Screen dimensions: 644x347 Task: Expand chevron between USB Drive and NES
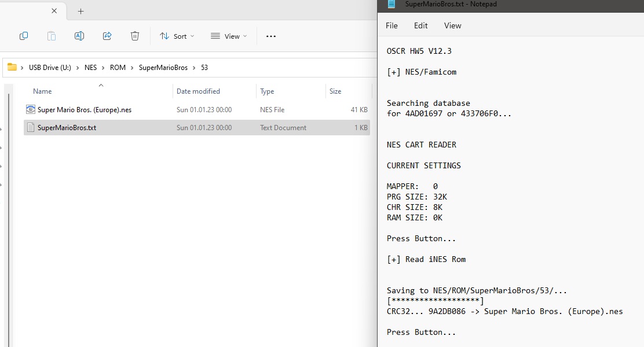pyautogui.click(x=78, y=68)
